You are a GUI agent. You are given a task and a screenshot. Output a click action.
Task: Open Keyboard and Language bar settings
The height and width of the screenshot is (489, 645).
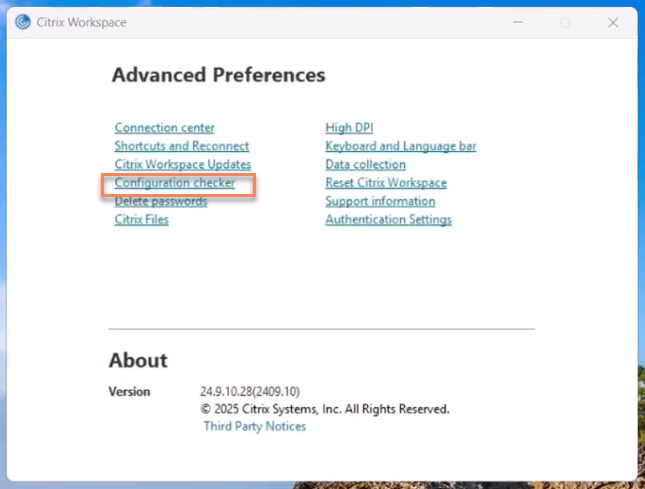click(401, 146)
